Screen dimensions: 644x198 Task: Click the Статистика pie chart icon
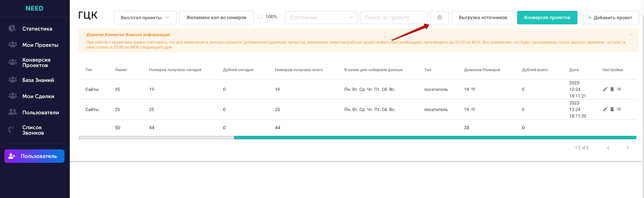tap(12, 29)
